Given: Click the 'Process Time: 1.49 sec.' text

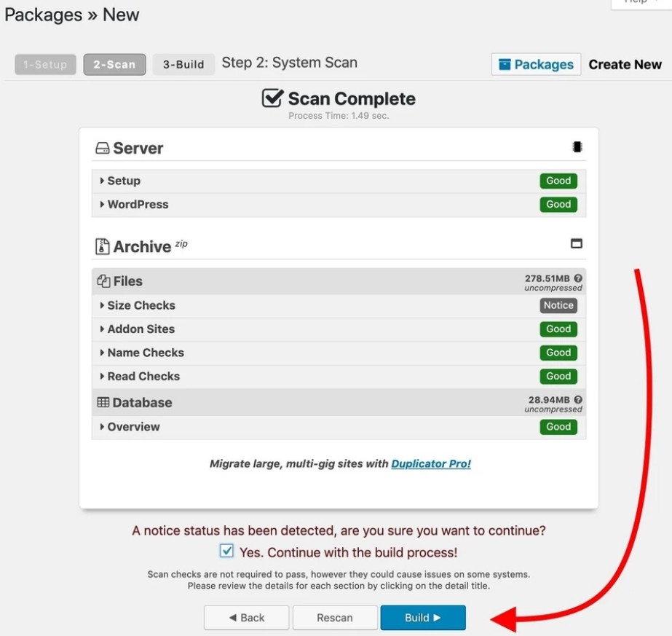Looking at the screenshot, I should 339,116.
